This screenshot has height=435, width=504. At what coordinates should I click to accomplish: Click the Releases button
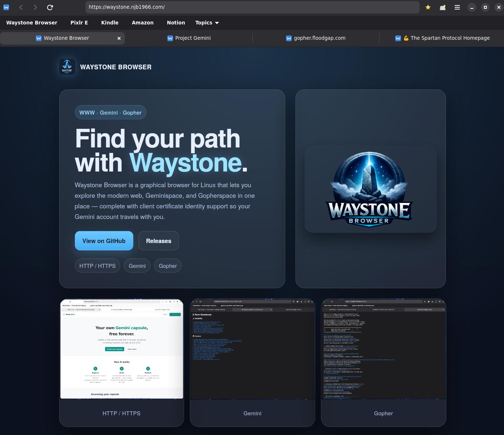pyautogui.click(x=159, y=241)
